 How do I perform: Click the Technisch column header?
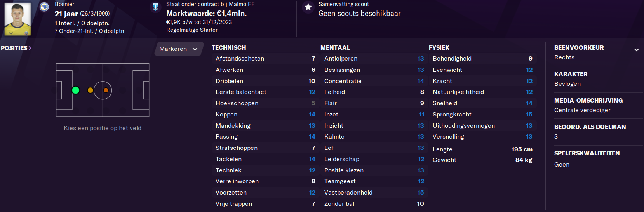[229, 48]
